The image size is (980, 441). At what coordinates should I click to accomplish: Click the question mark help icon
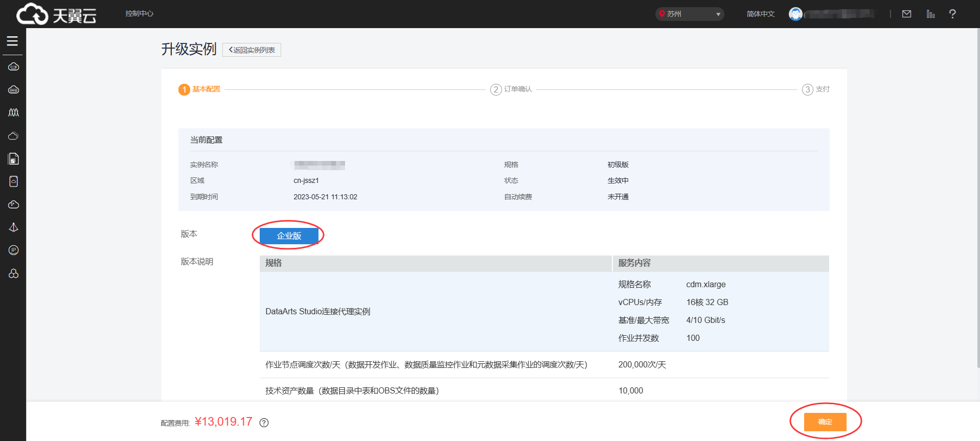point(952,14)
